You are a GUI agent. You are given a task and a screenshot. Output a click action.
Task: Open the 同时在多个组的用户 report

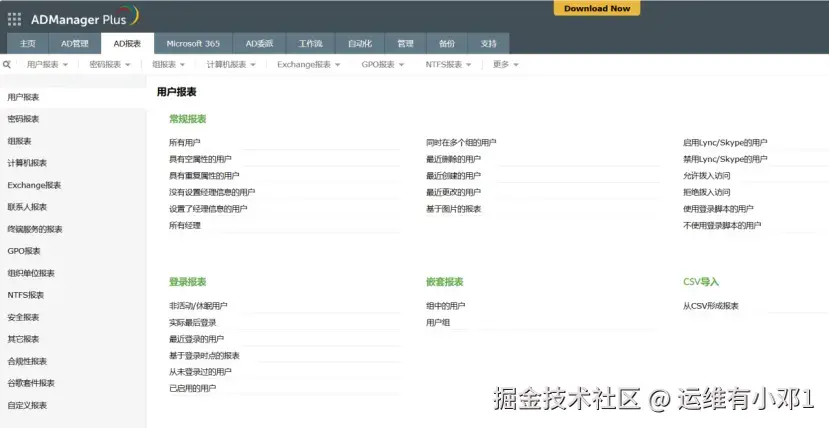tap(461, 142)
